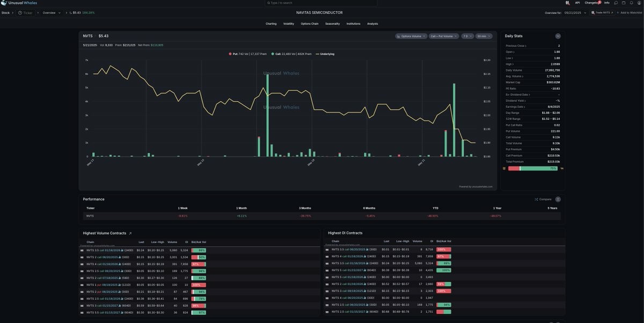Viewport: 644px width, 323px height.
Task: Open the Unusual Whales home logo
Action: (19, 3)
